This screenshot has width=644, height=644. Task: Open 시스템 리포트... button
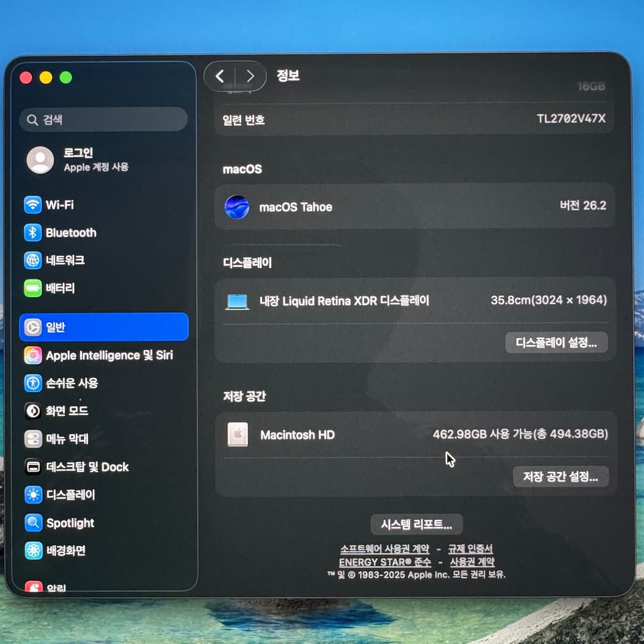[416, 525]
